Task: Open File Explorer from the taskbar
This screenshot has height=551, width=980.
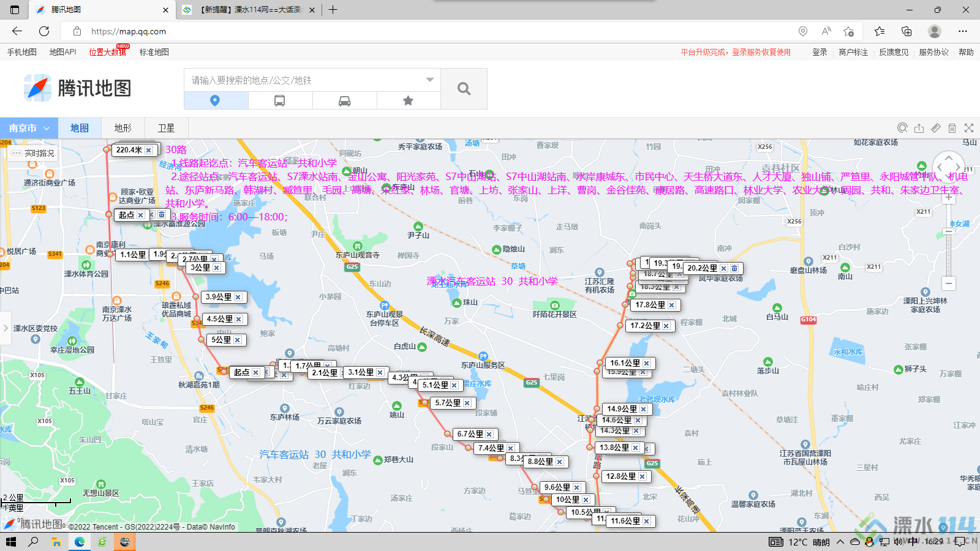Action: click(x=56, y=542)
